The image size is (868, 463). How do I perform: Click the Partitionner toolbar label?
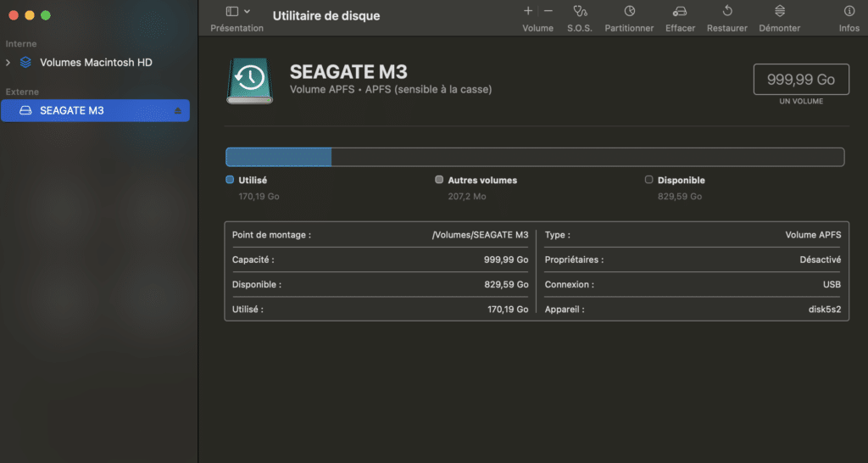(x=629, y=28)
